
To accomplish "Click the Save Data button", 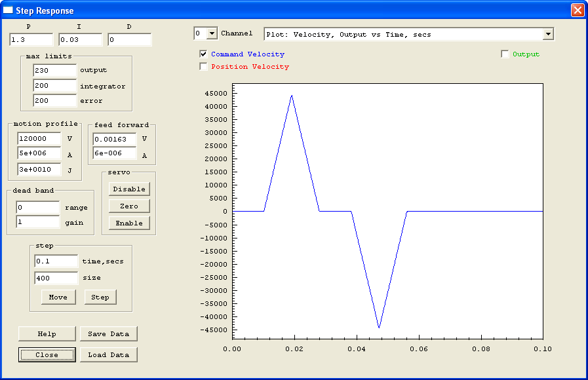I will coord(109,333).
